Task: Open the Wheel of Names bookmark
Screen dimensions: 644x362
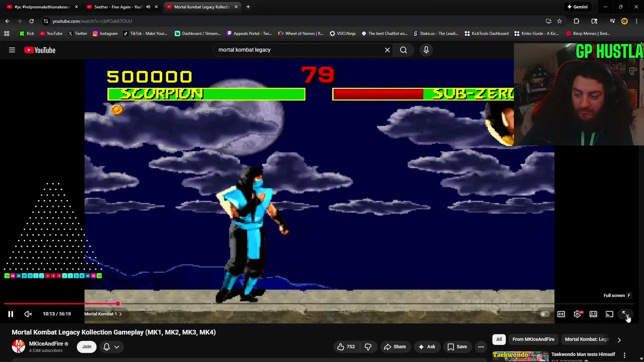Action: pos(301,34)
